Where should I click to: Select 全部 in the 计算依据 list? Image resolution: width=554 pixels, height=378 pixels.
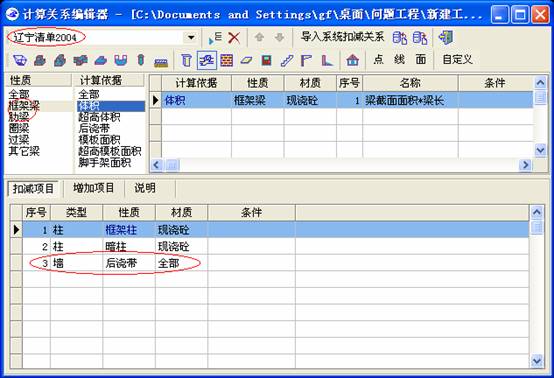tap(89, 94)
